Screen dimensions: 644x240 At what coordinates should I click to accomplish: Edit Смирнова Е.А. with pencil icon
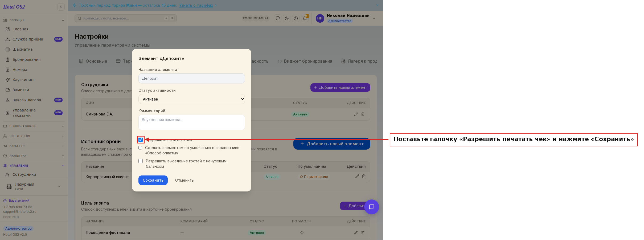356,114
